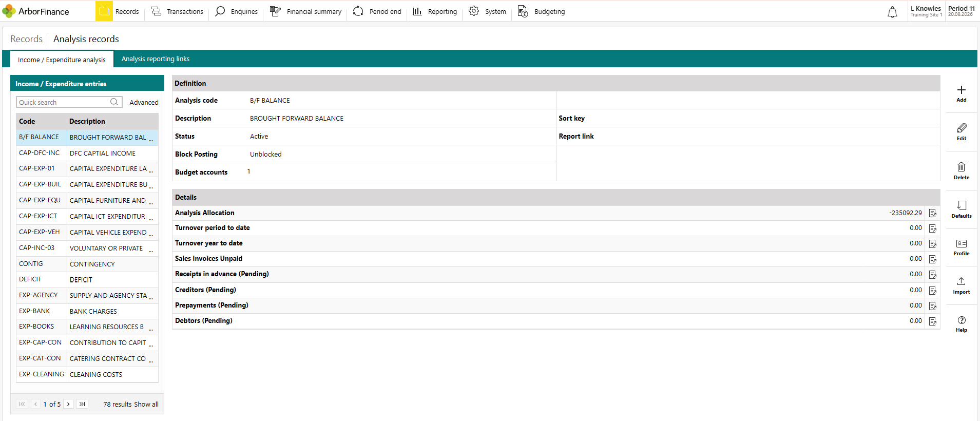This screenshot has height=421, width=980.
Task: Switch to Analysis reporting links tab
Action: click(x=156, y=59)
